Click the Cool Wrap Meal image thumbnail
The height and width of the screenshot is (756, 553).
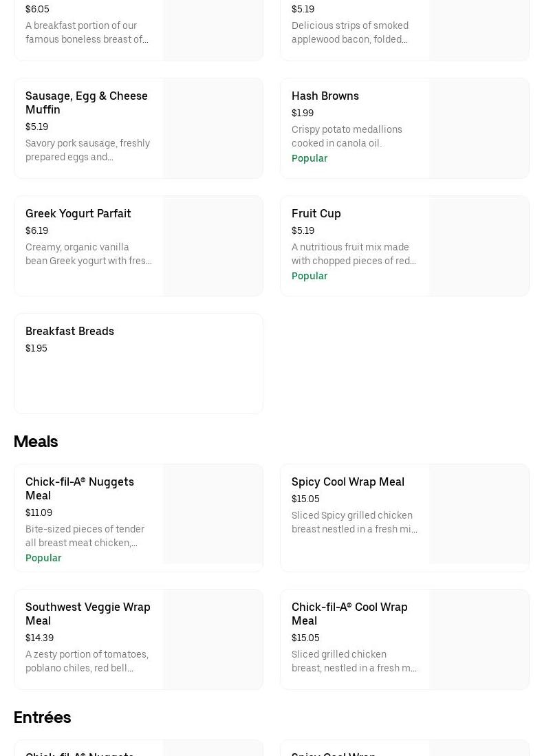click(x=479, y=640)
